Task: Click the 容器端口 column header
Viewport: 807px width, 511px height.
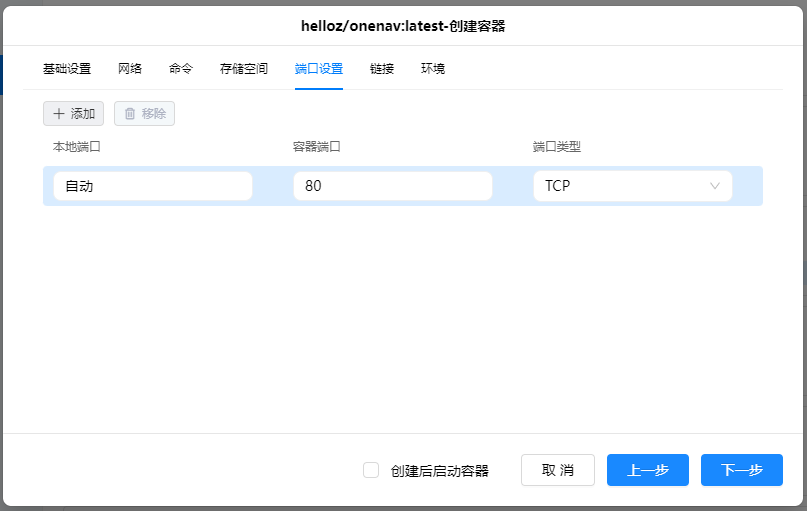Action: point(317,147)
